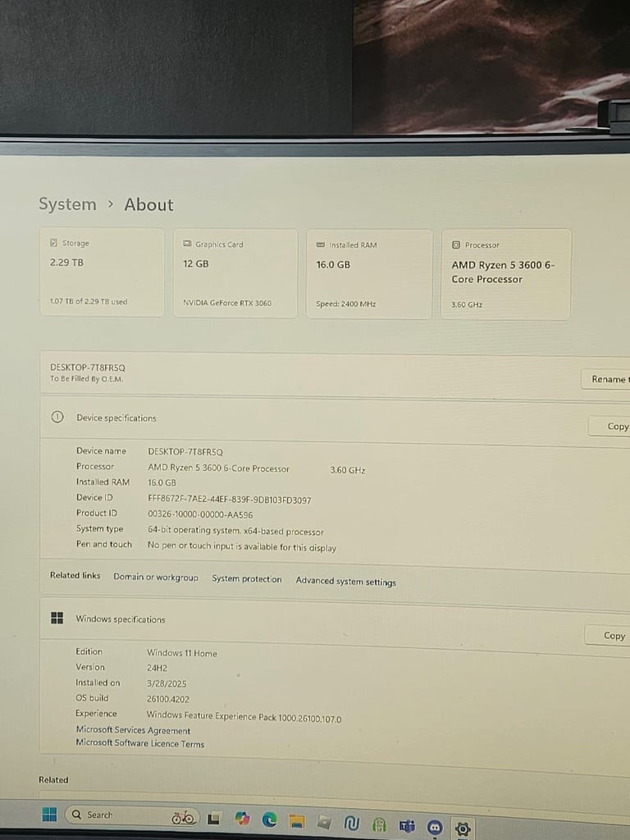Click the System type 64-bit value
The height and width of the screenshot is (840, 630).
[x=235, y=531]
